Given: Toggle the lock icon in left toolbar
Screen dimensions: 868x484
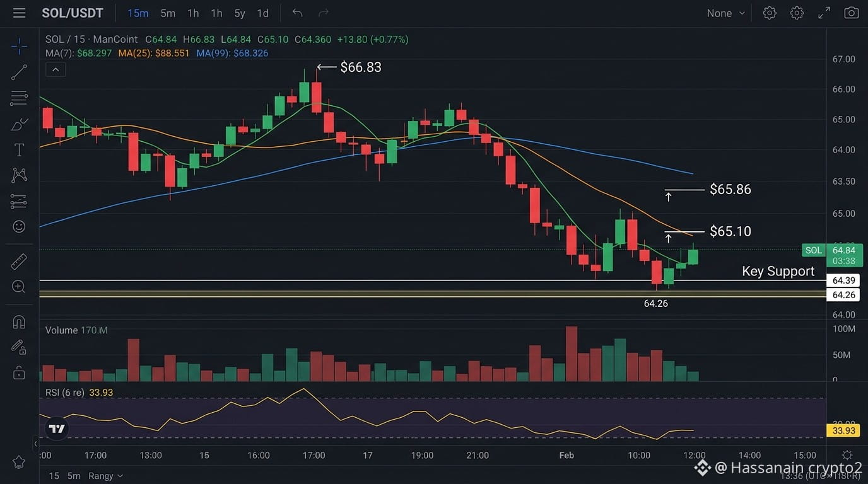Looking at the screenshot, I should (19, 372).
